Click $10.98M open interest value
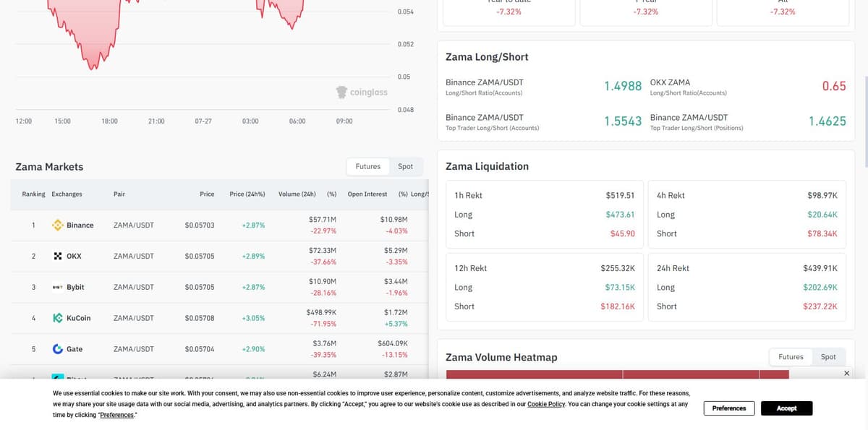This screenshot has height=430, width=868. coord(394,219)
